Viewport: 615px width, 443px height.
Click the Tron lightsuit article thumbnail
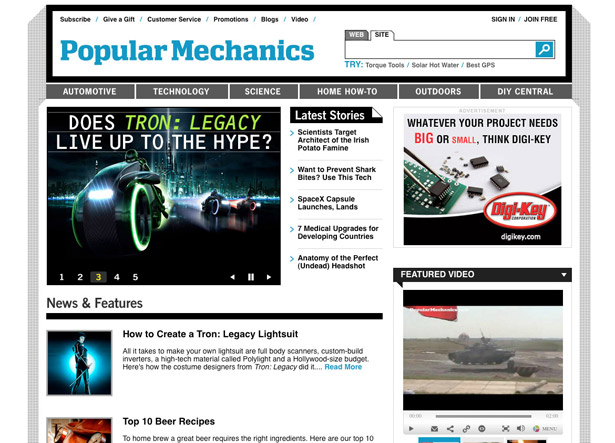pyautogui.click(x=79, y=363)
